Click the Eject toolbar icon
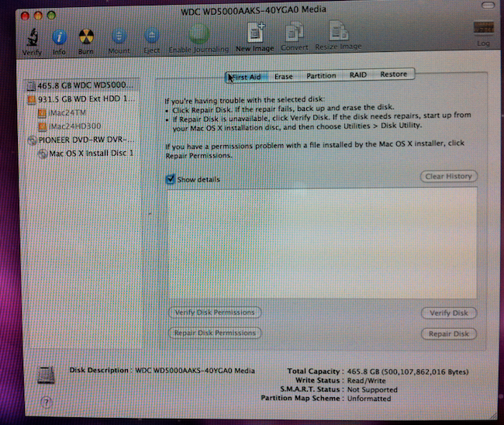Screen dimensions: 504x425 152,36
